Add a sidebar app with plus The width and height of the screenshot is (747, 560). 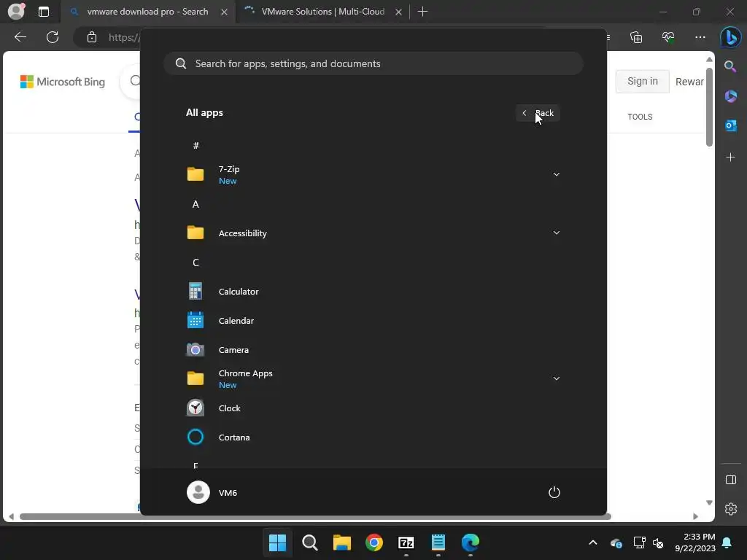730,157
